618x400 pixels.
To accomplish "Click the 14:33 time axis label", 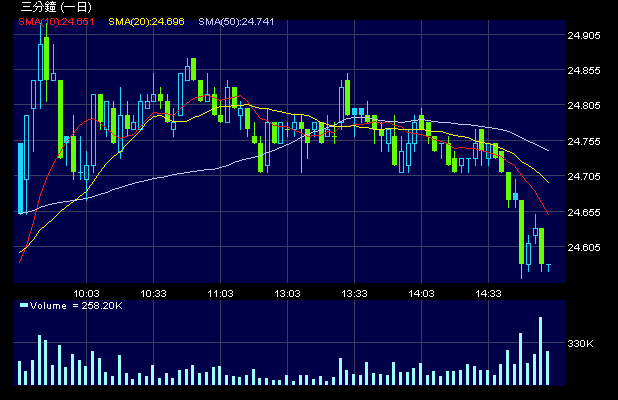I will click(488, 294).
